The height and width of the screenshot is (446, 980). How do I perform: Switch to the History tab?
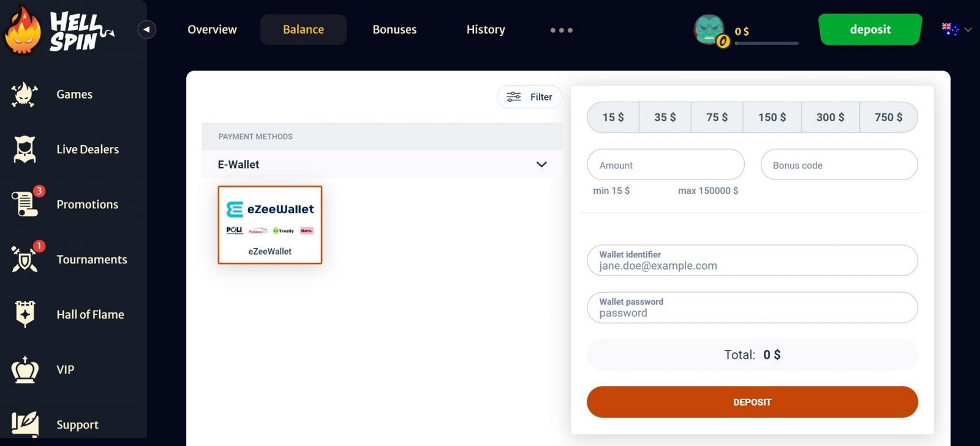coord(486,29)
